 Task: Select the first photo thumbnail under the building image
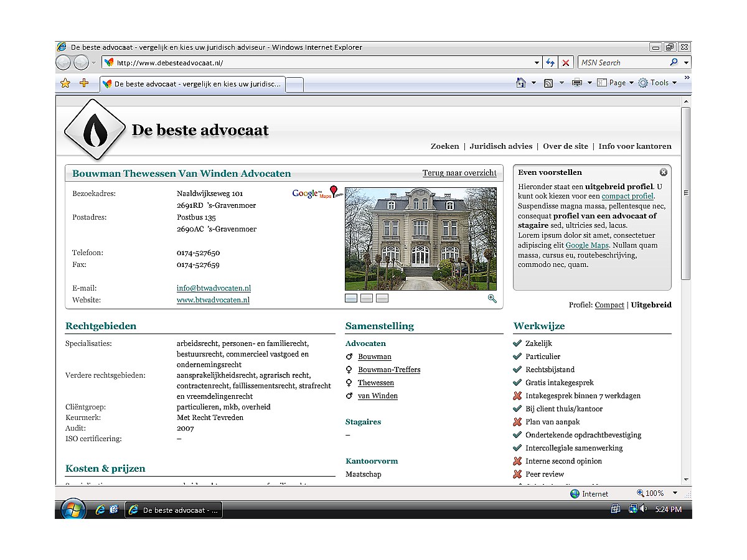pos(350,298)
